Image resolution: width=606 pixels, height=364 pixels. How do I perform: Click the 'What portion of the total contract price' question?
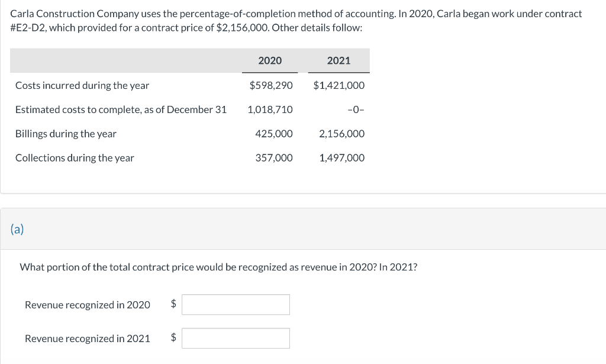pyautogui.click(x=218, y=267)
